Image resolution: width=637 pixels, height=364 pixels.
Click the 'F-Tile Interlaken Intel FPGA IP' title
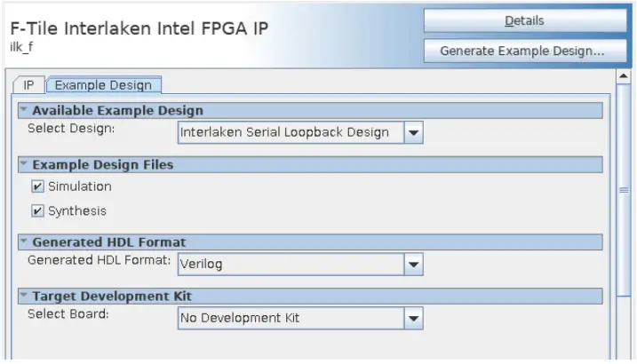pyautogui.click(x=139, y=28)
